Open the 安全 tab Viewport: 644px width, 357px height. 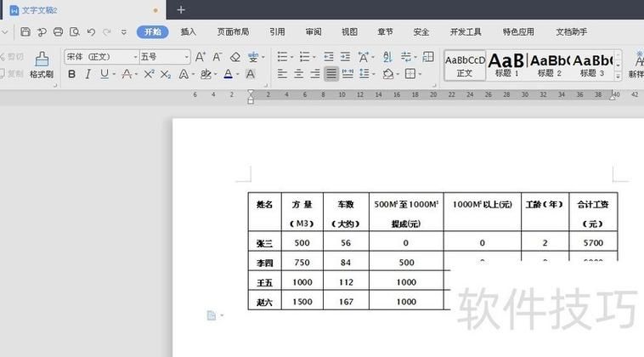pyautogui.click(x=421, y=32)
